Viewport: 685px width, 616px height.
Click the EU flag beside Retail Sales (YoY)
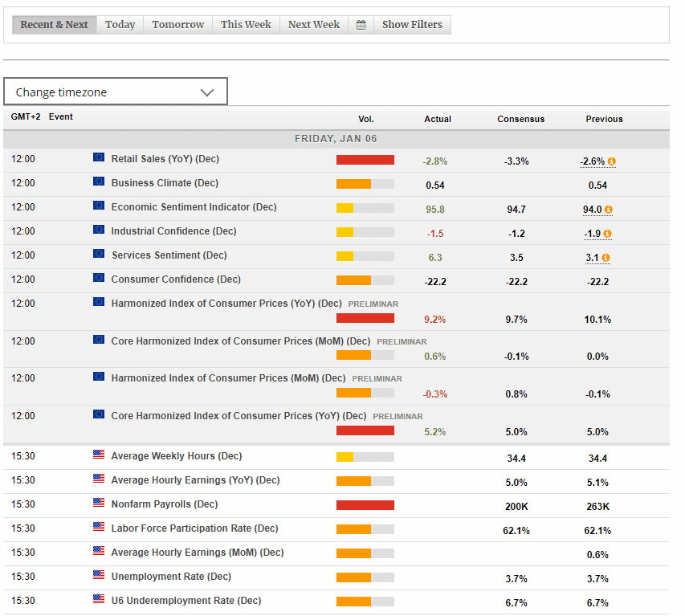[98, 159]
